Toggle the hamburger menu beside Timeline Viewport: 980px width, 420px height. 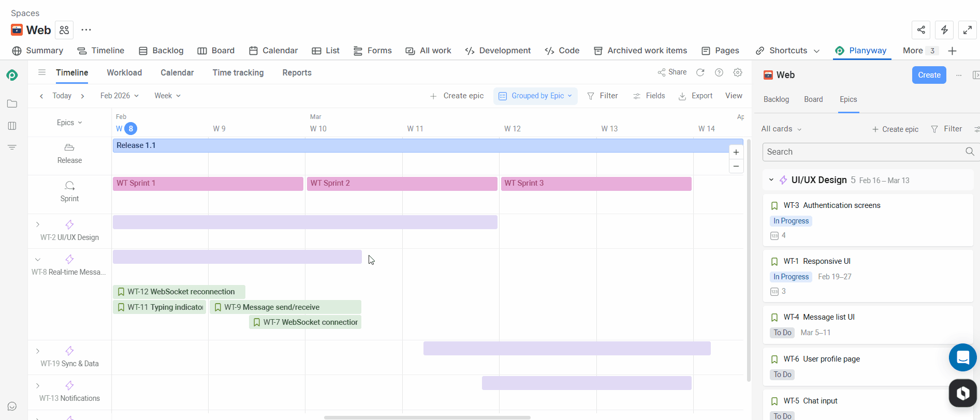pos(42,72)
